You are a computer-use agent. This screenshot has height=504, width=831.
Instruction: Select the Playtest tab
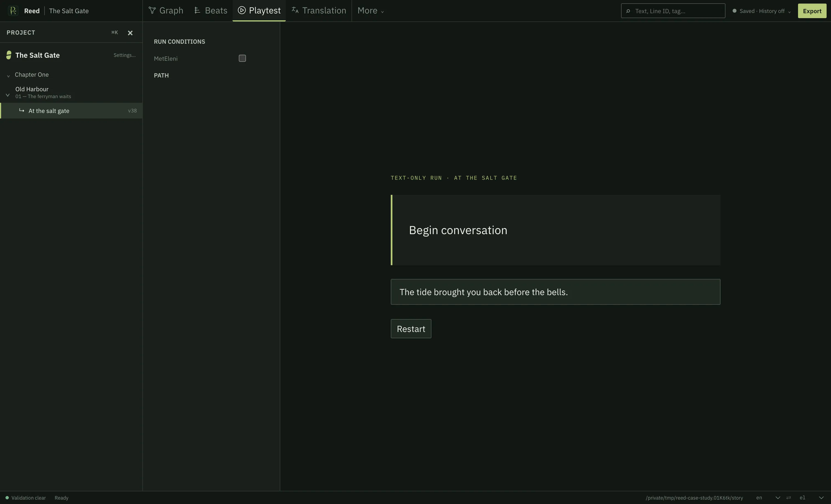coord(259,11)
